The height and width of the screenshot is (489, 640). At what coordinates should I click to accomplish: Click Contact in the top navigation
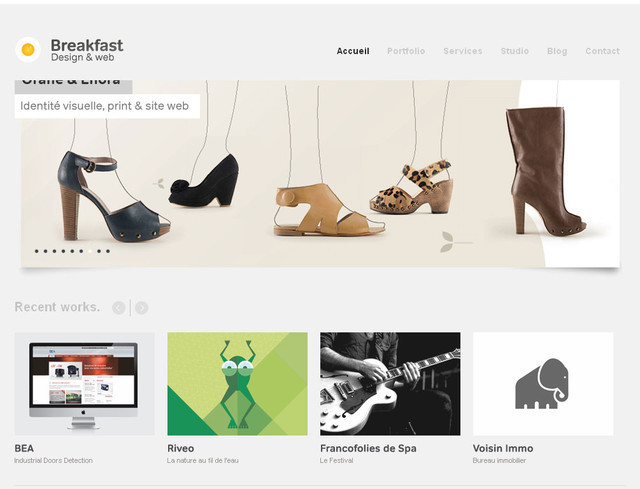pyautogui.click(x=602, y=51)
